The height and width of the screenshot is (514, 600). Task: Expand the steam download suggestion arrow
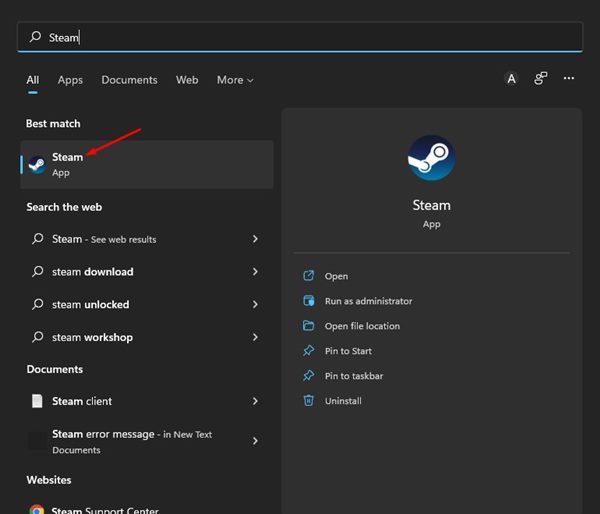[255, 272]
